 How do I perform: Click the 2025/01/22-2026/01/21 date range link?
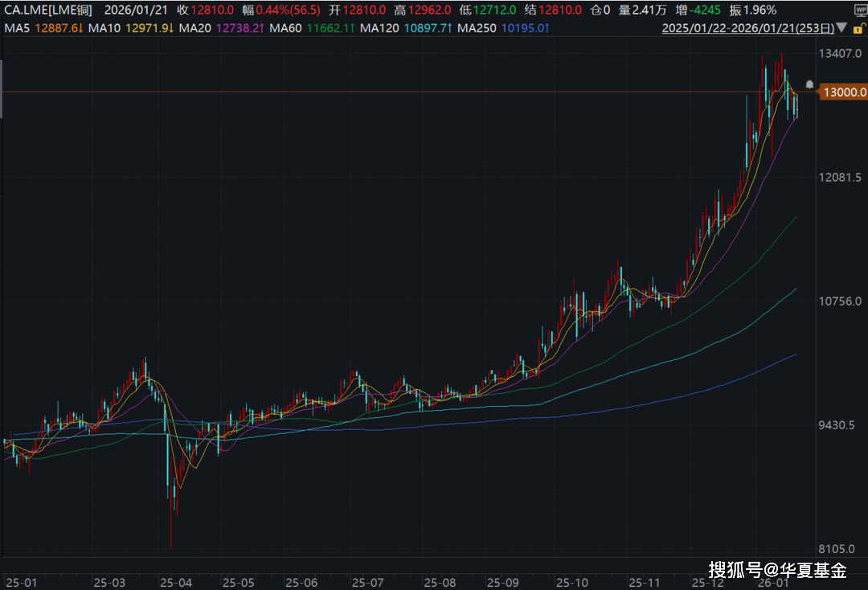747,28
